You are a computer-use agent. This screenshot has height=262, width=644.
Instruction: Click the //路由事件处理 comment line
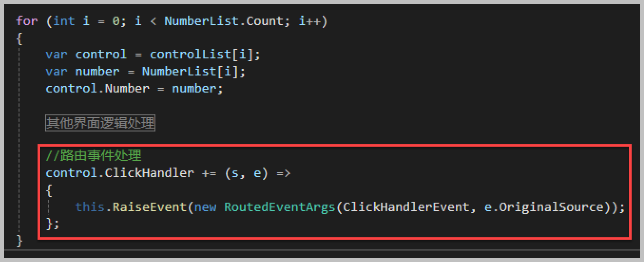click(94, 155)
